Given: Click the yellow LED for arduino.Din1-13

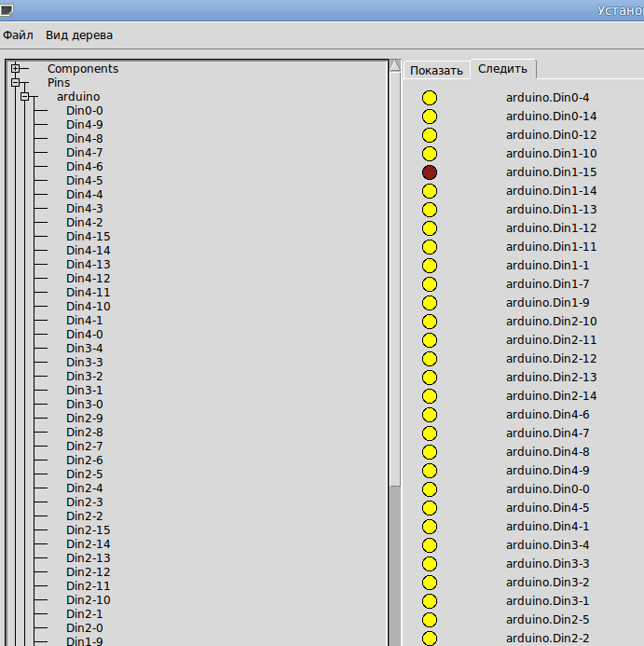Looking at the screenshot, I should [430, 210].
